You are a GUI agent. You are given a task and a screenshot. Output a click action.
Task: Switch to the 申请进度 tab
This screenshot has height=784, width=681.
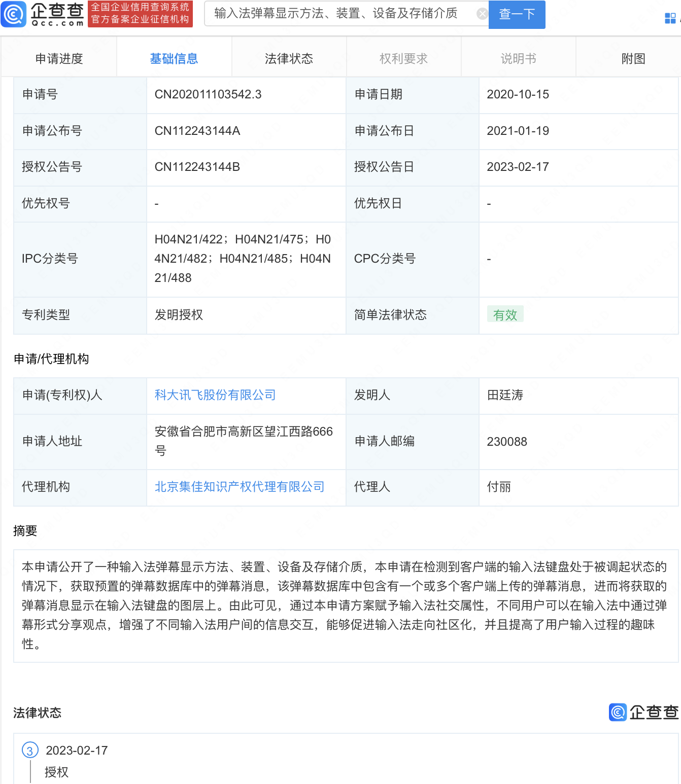coord(58,58)
